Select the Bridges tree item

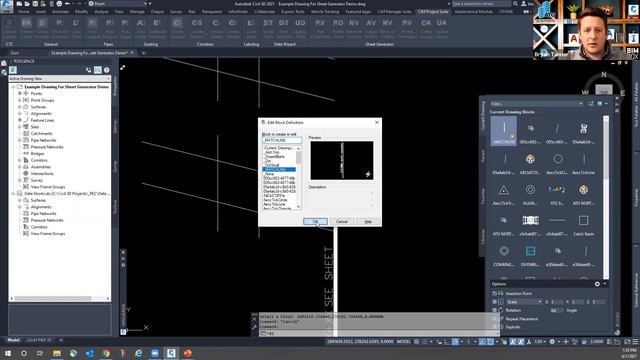tap(37, 153)
